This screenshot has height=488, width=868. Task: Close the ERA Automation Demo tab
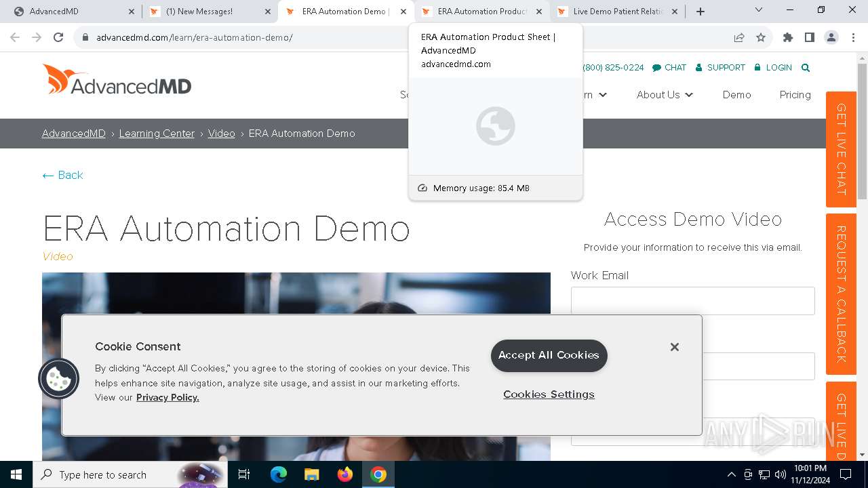[403, 12]
